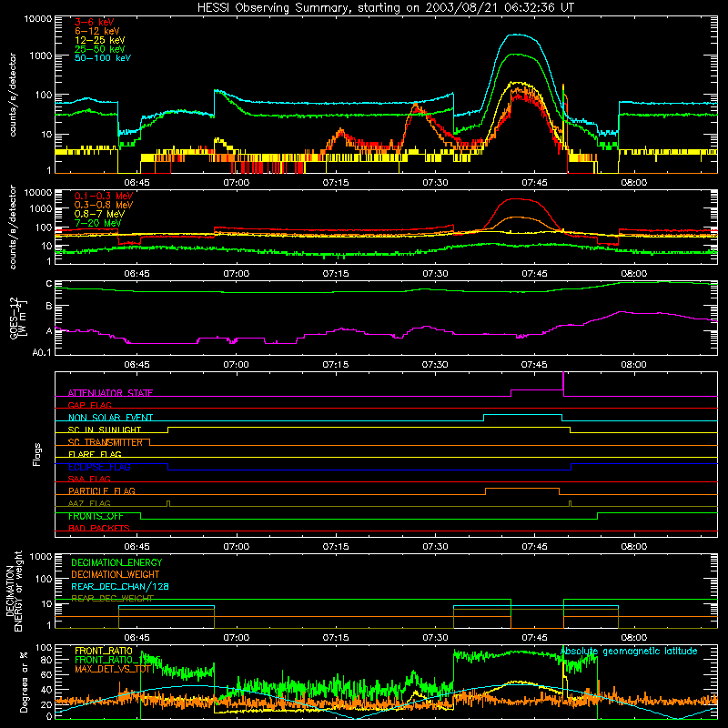The height and width of the screenshot is (728, 728).
Task: Click 07:15 tick under the decimation plot
Action: pos(336,638)
